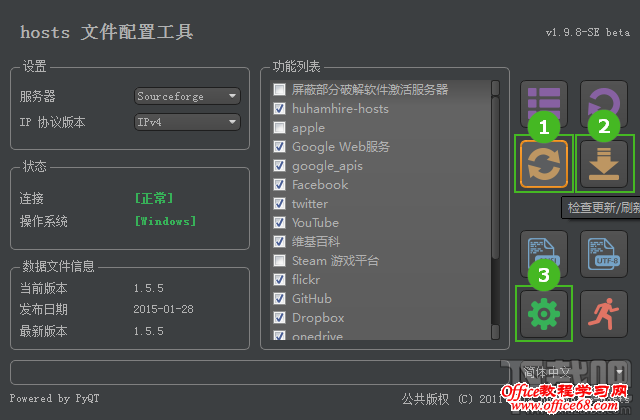Uncheck the YouTube checkbox
The image size is (640, 420).
(280, 222)
